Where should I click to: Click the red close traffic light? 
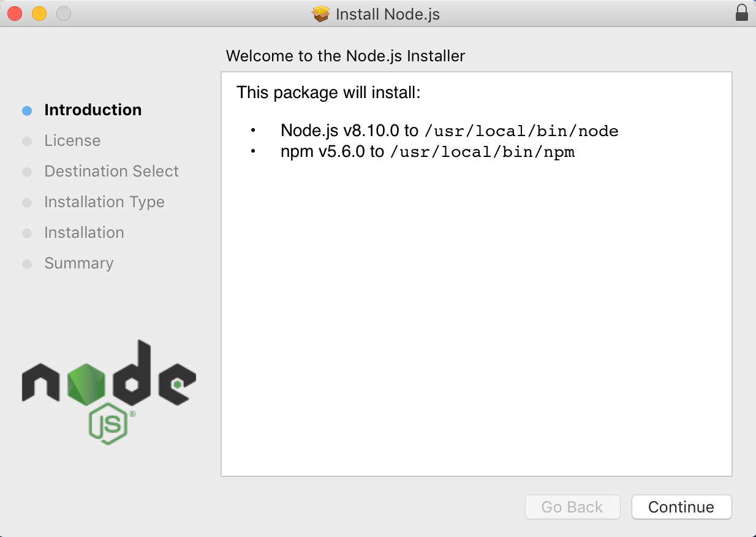point(15,12)
